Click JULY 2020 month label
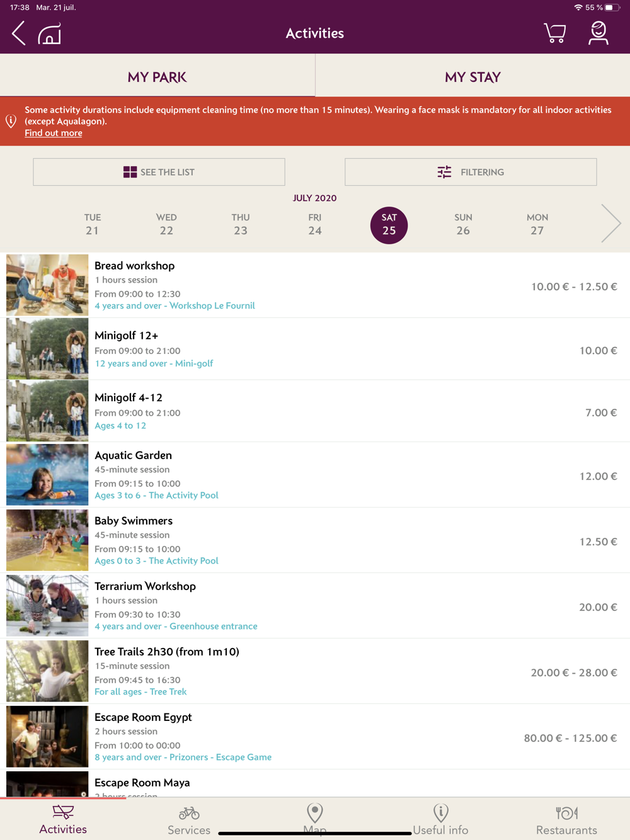The height and width of the screenshot is (840, 630). (315, 198)
